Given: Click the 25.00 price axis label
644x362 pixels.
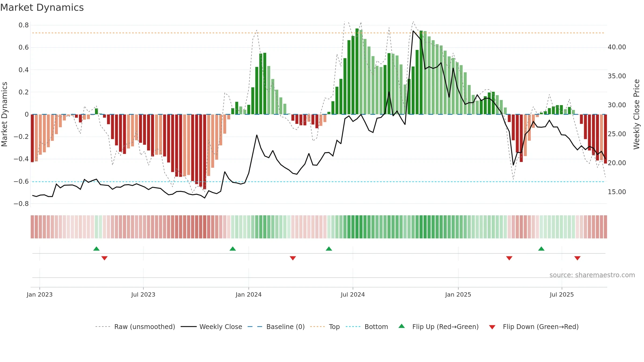Looking at the screenshot, I should coord(617,134).
